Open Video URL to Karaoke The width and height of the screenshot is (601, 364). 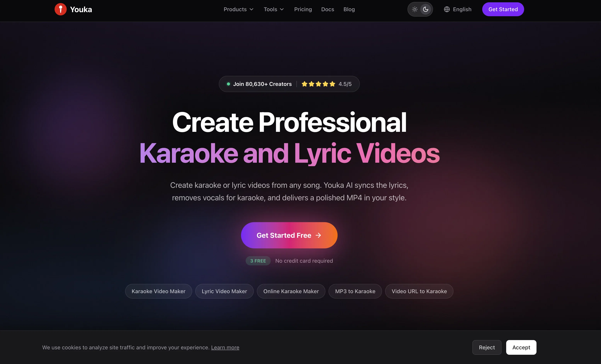pyautogui.click(x=419, y=291)
